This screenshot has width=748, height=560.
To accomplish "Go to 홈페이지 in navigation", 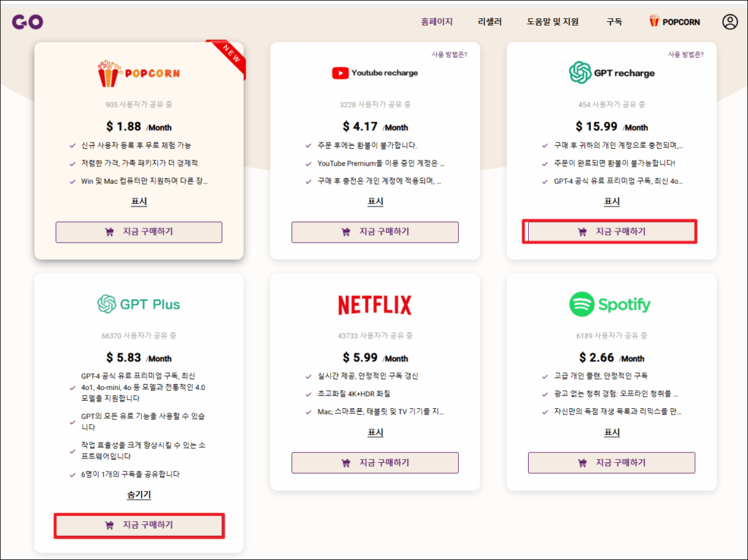I will [437, 21].
